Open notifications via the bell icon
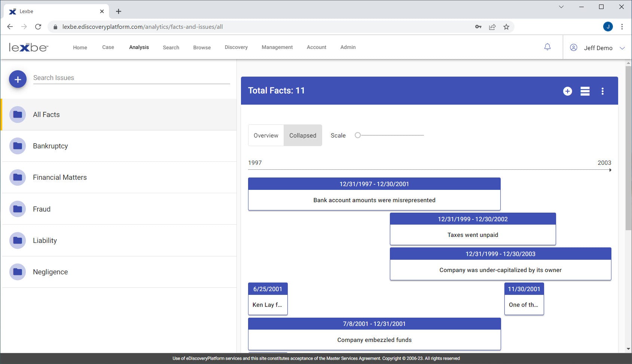Viewport: 632px width, 364px height. tap(547, 47)
